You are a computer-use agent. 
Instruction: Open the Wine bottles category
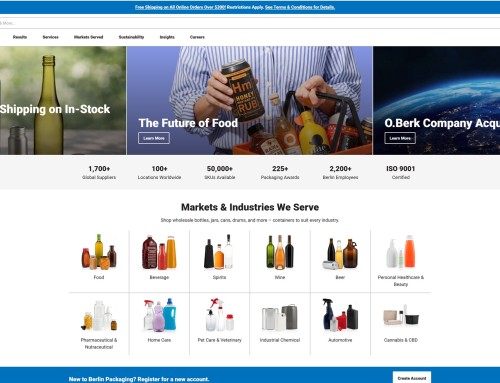[x=280, y=252]
